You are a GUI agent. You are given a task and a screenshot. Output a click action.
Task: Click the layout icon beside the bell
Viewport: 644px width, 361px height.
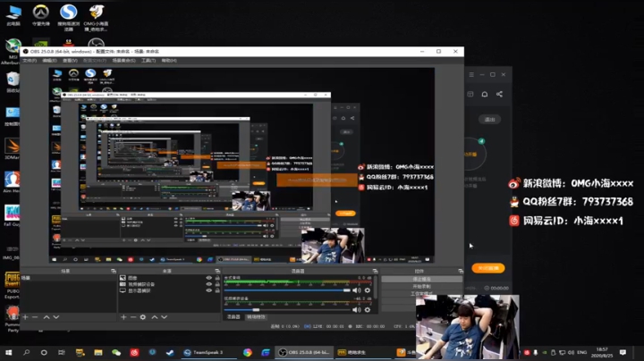(x=470, y=94)
